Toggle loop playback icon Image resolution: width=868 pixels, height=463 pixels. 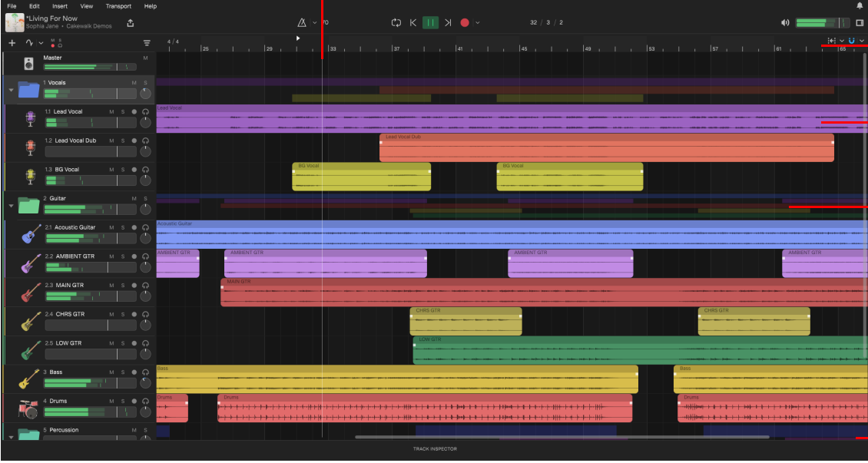pos(396,23)
